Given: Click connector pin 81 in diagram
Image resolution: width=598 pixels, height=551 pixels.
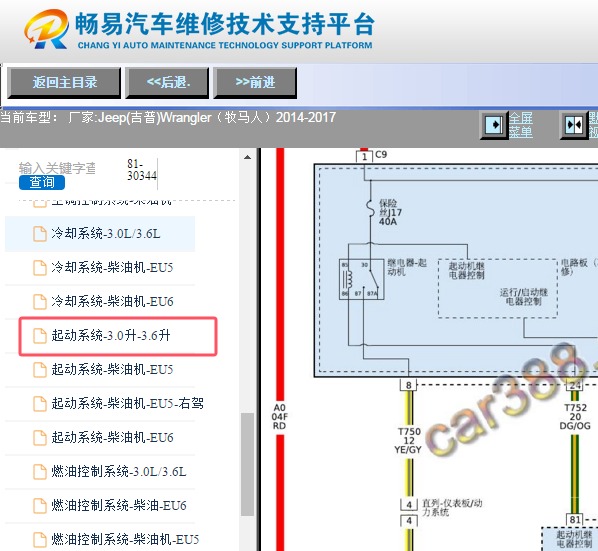Looking at the screenshot, I should pos(575,519).
